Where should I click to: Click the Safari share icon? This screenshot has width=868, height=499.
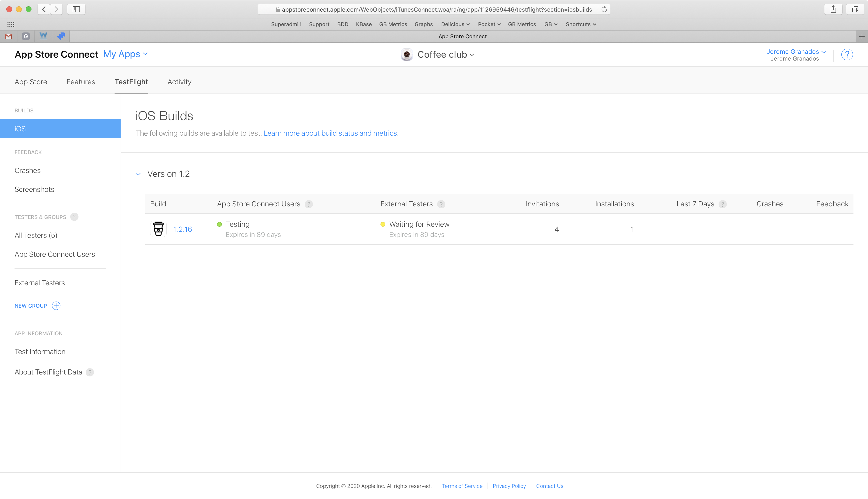tap(834, 9)
